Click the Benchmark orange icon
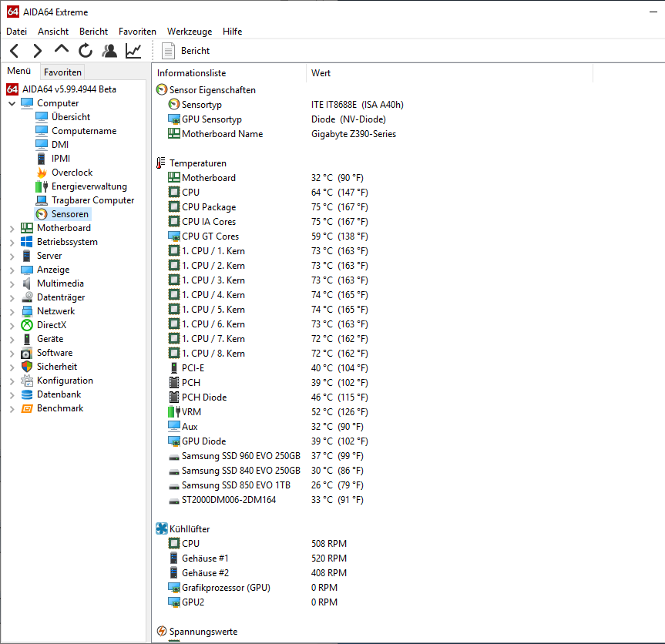This screenshot has width=665, height=644. click(x=27, y=408)
